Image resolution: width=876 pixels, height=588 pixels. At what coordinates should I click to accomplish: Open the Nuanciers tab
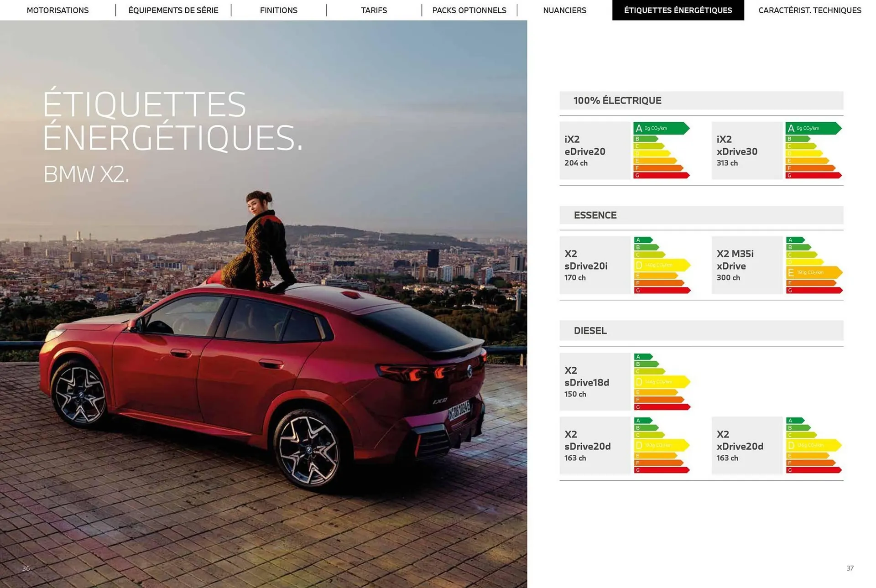564,10
